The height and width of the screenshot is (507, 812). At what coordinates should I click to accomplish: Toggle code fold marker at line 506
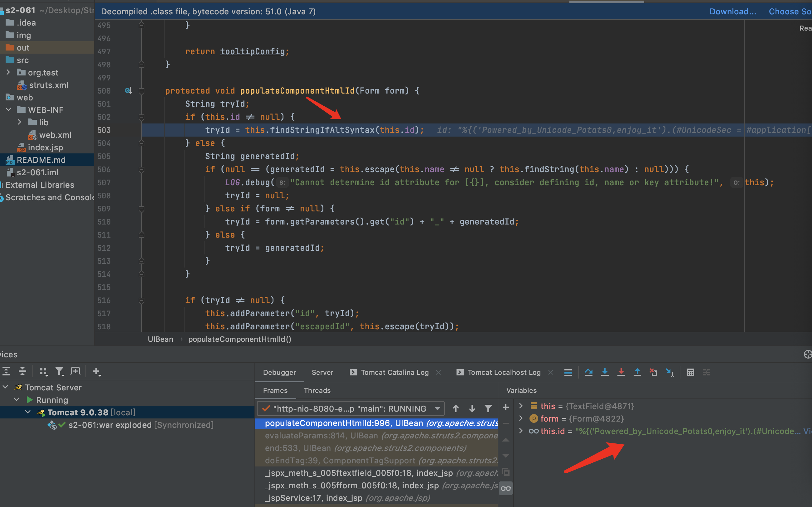pyautogui.click(x=142, y=169)
